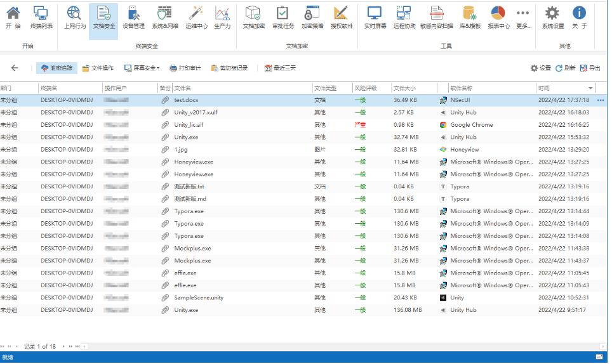Toggle the 最近三天 date filter

tap(280, 68)
